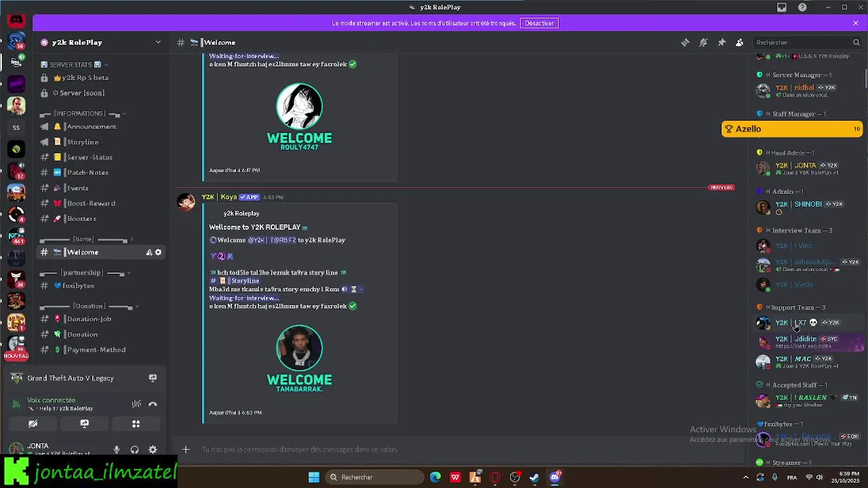Disconnect from the voice channel
Viewport: 868px width, 488px height.
153,404
